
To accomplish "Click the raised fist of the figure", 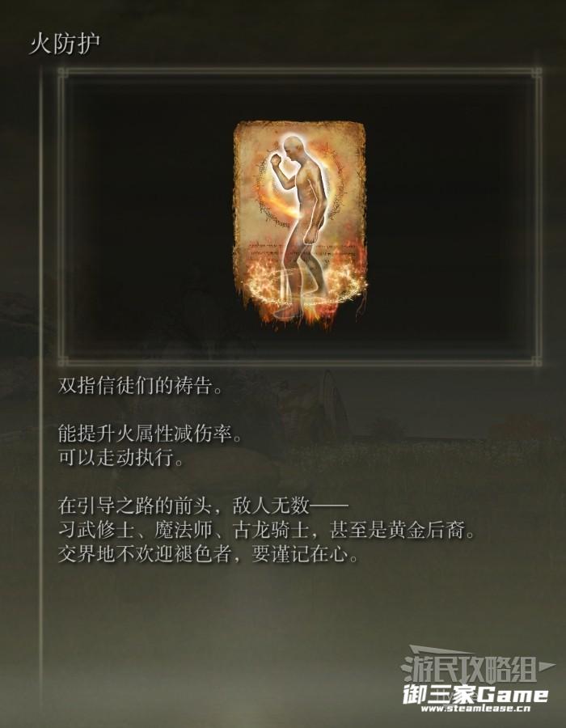I will [x=278, y=161].
